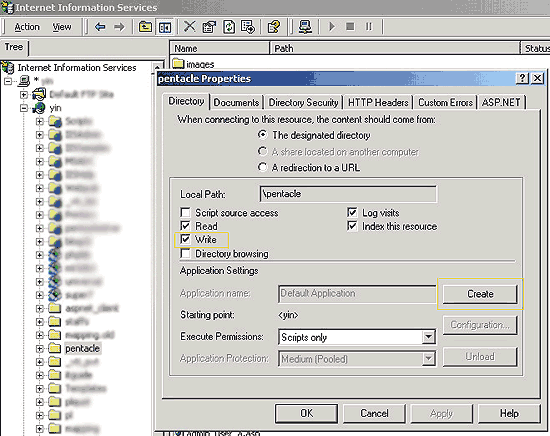The image size is (550, 436).
Task: Go up one level folder icon
Action: pos(145,27)
